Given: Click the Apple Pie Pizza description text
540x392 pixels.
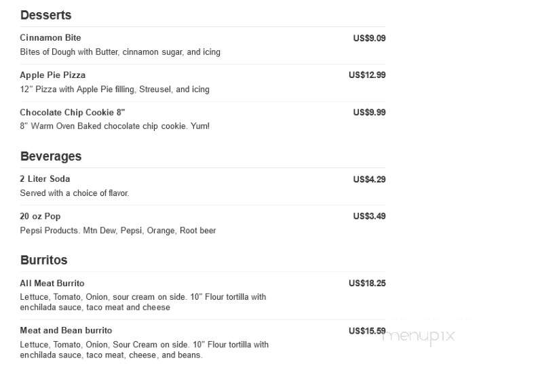Looking at the screenshot, I should click(x=115, y=90).
